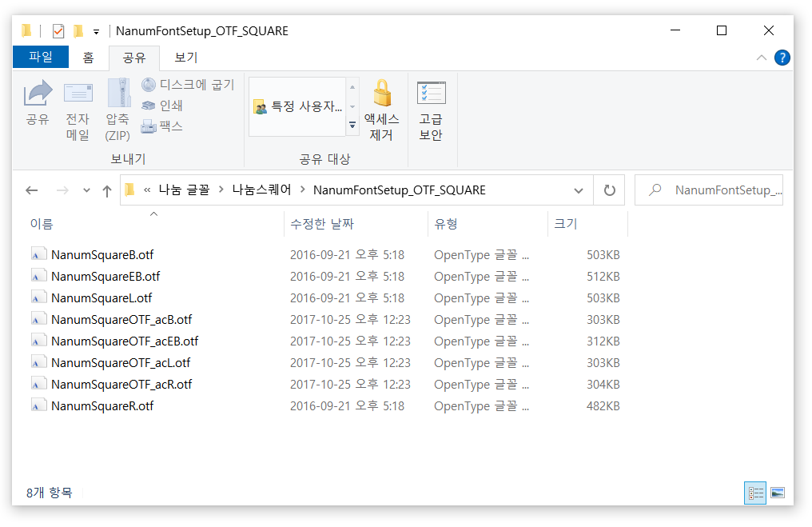Minimize the explorer window

[675, 30]
